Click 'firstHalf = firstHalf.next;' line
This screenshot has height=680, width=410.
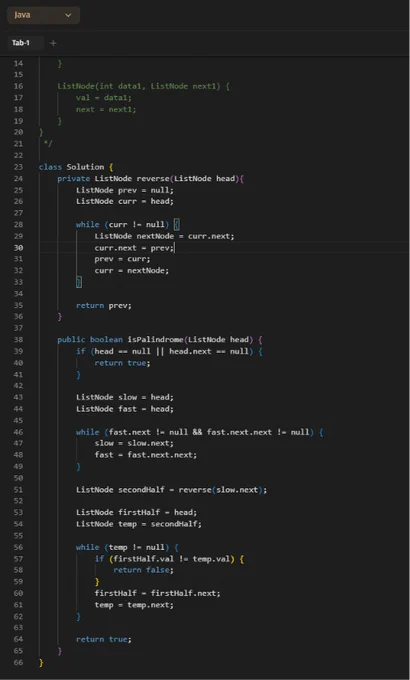point(157,593)
